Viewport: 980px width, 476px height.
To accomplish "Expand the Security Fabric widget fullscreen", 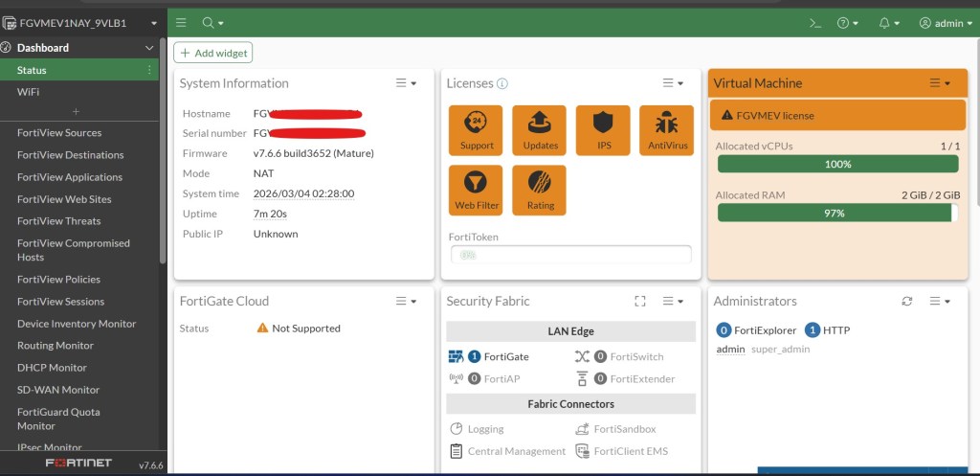I will coord(640,302).
